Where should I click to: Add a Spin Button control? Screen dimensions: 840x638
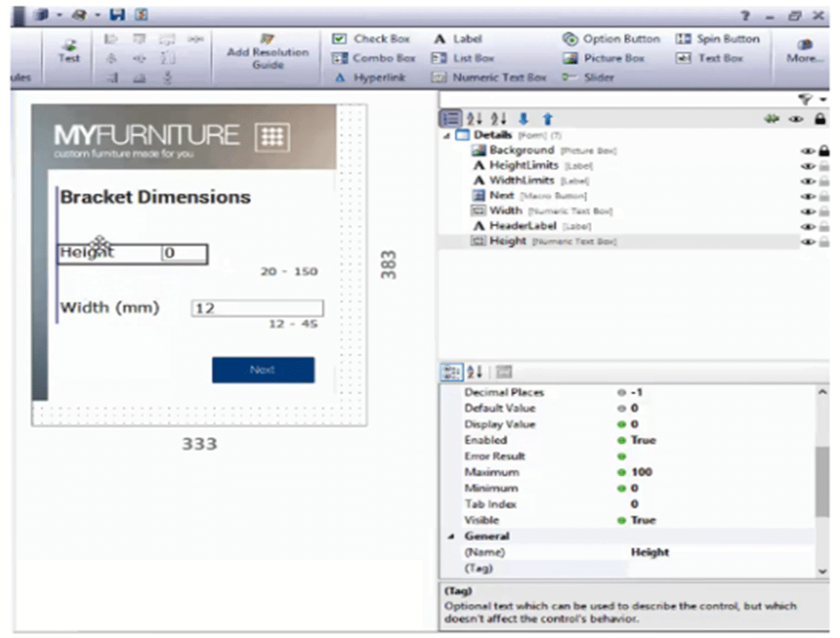[718, 38]
